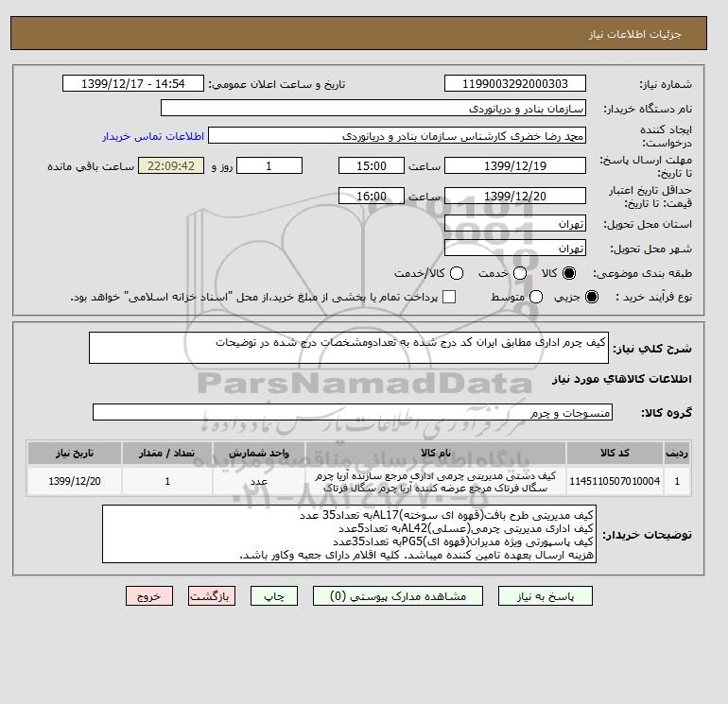Image resolution: width=728 pixels, height=704 pixels.
Task: Click the خروج exit button
Action: (x=149, y=596)
